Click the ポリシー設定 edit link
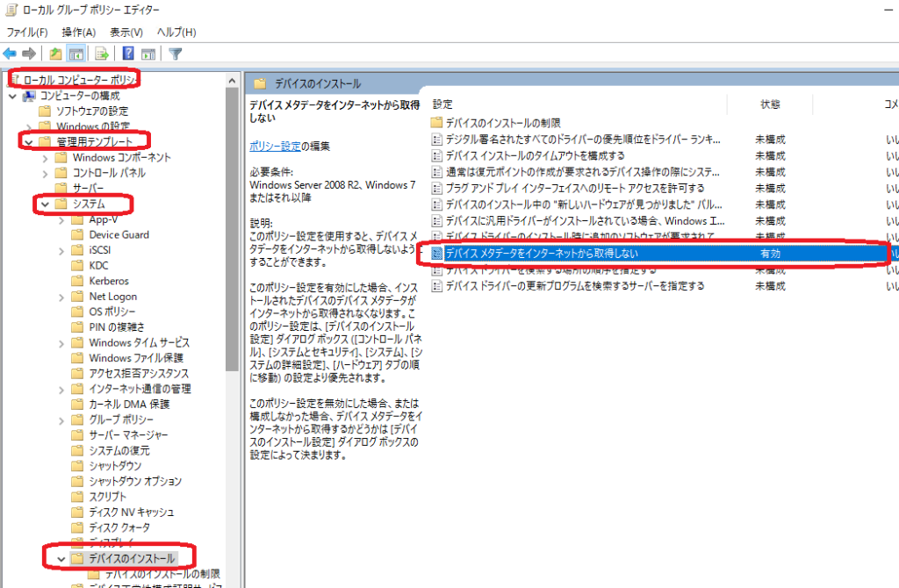Image resolution: width=899 pixels, height=588 pixels. click(x=275, y=146)
